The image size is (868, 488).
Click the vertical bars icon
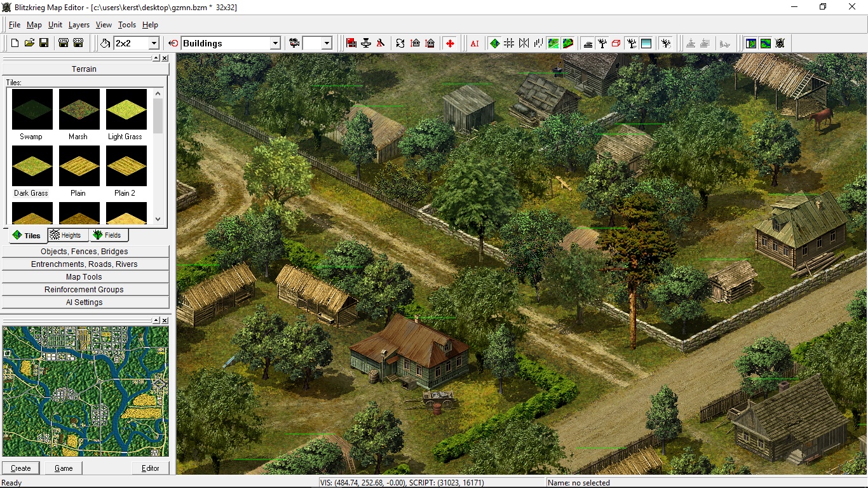point(538,43)
